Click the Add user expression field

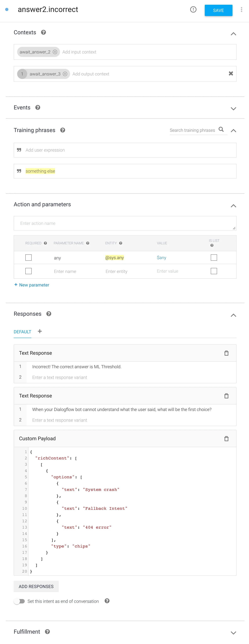point(125,150)
